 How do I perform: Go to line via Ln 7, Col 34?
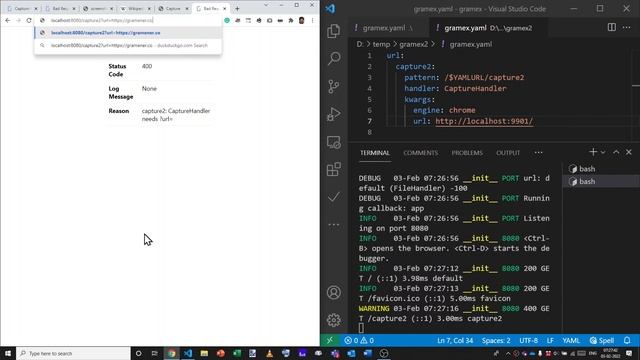click(x=455, y=340)
